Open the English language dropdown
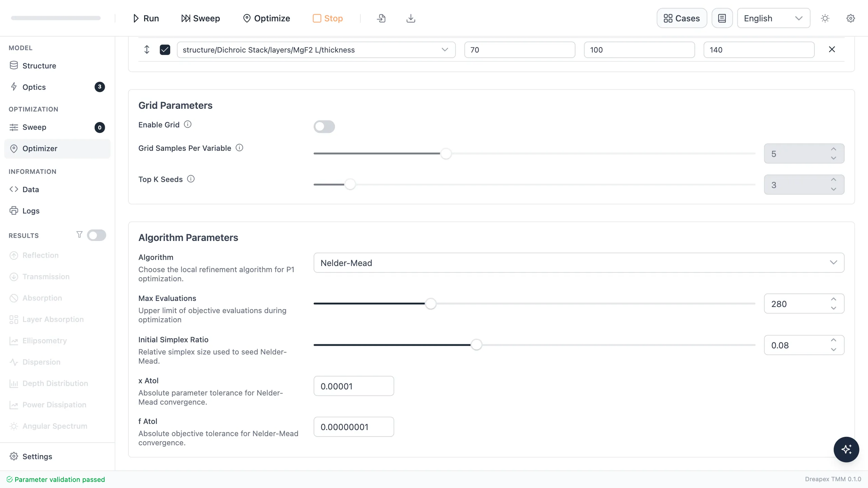 tap(773, 18)
